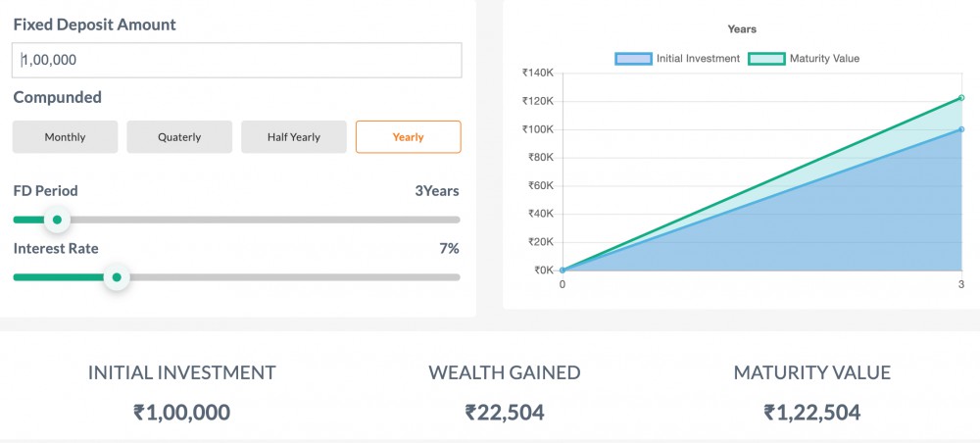Toggle Initial Investment legend color box
980x443 pixels.
tap(633, 59)
